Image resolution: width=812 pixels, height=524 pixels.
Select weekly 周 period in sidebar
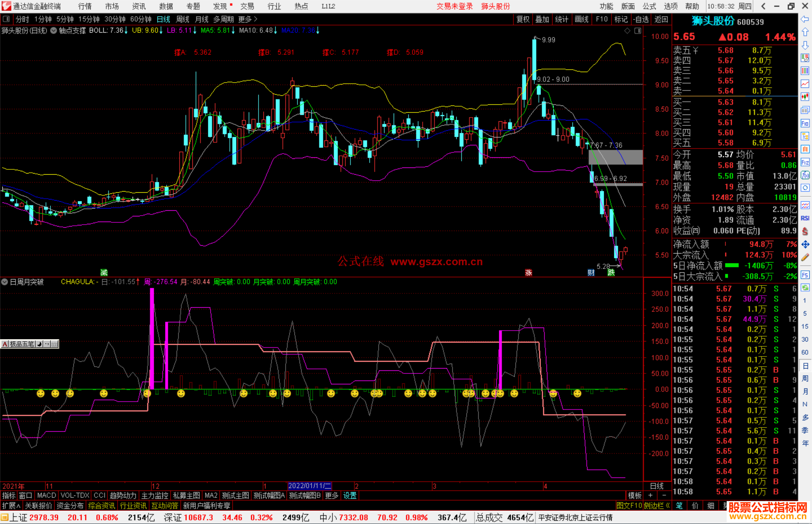pos(805,378)
